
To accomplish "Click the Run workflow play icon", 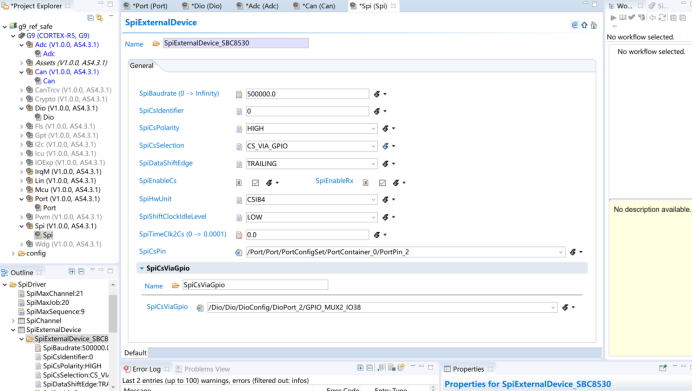I will (x=613, y=18).
